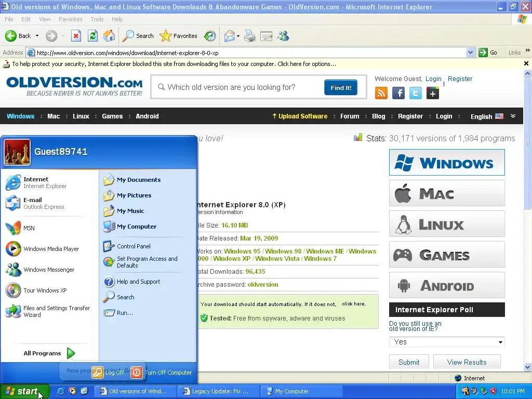Viewport: 532px width, 399px height.
Task: Open the Favorites star button
Action: [179, 36]
